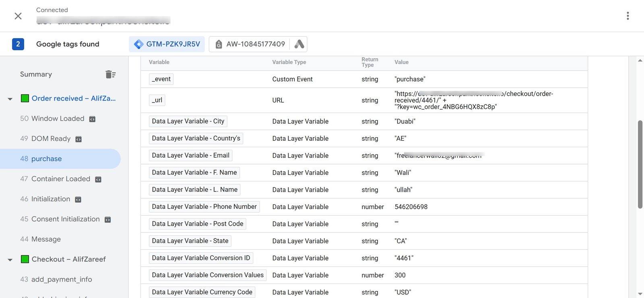Open the Order received – AlifZa... page
Screen dimensions: 644x298
tap(74, 99)
